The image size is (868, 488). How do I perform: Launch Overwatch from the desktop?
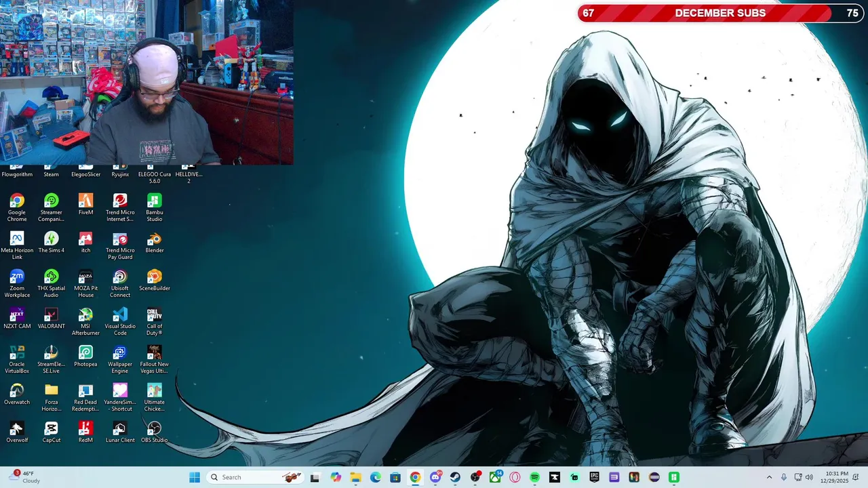17,394
